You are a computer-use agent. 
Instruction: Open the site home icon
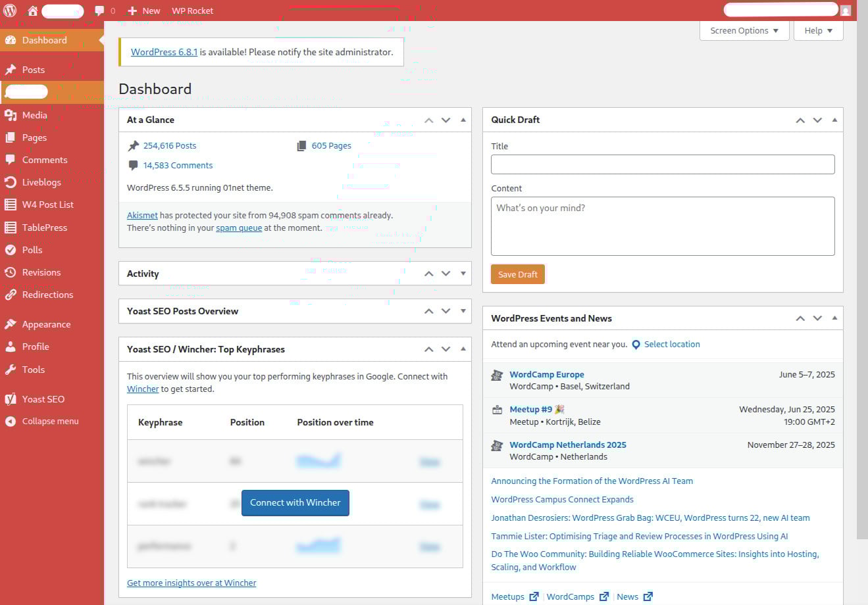tap(32, 11)
